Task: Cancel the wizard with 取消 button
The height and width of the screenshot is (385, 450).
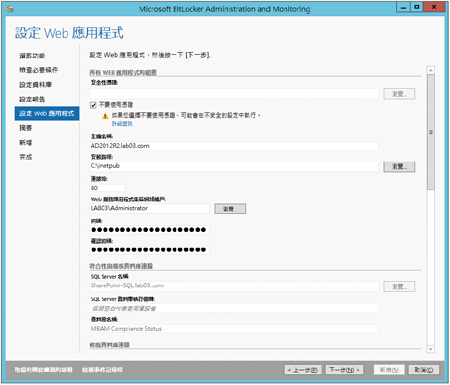Action: tap(424, 370)
